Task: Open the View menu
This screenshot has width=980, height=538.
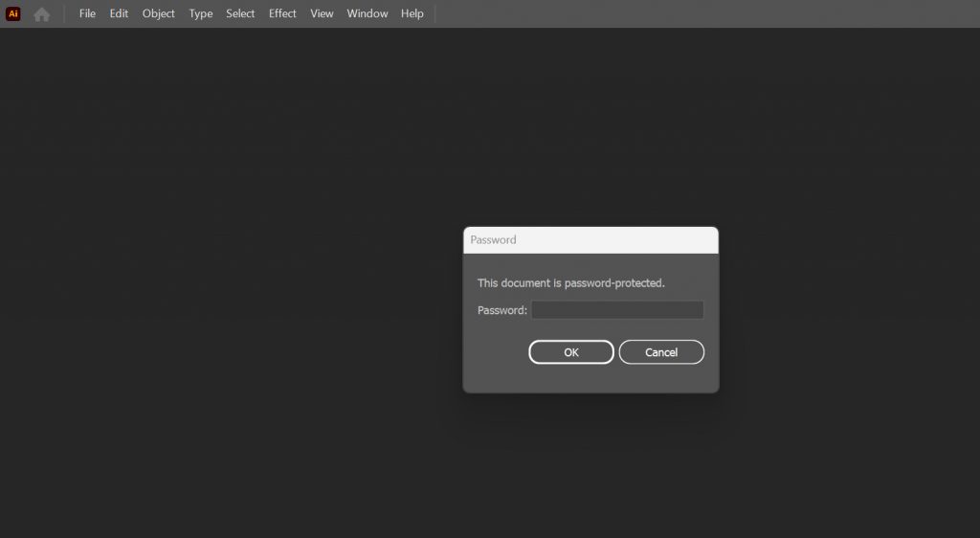Action: (322, 13)
